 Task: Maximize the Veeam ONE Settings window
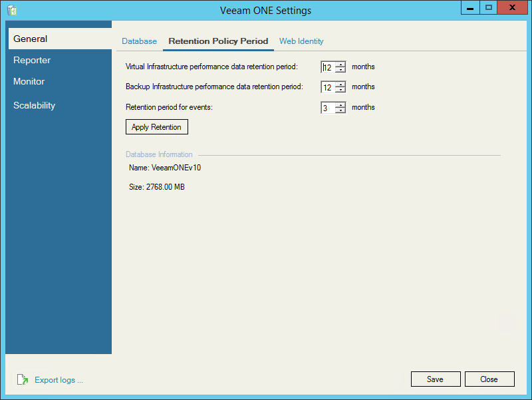pos(489,7)
